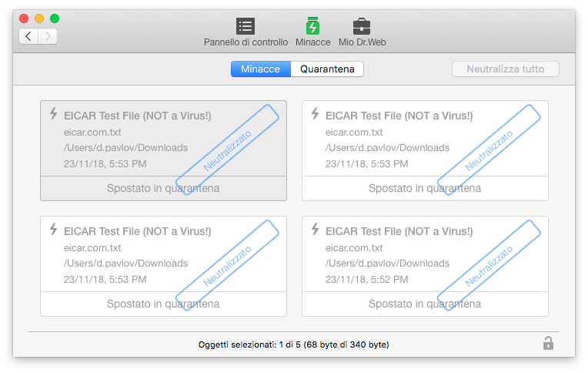588x373 pixels.
Task: Click the Minacce lightning toolbar icon
Action: (x=312, y=26)
